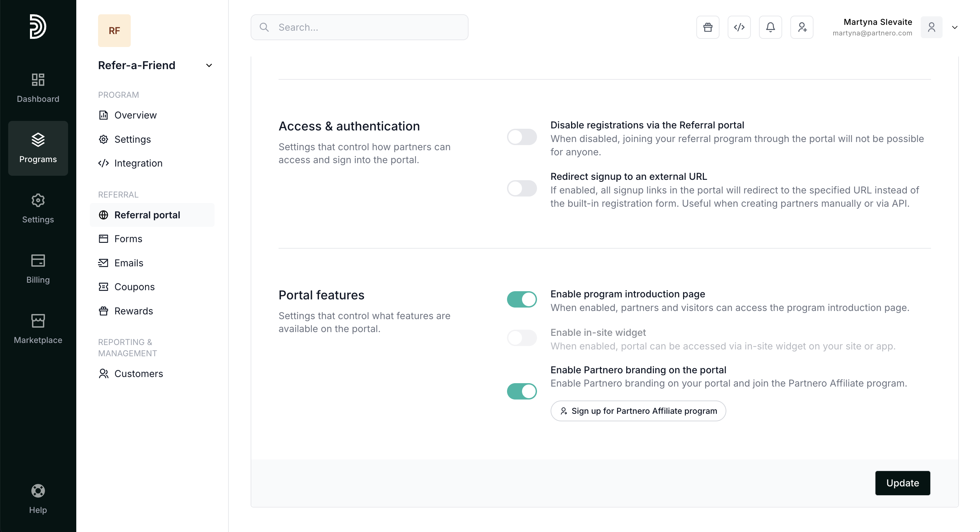Open Billing section in sidebar

[38, 269]
